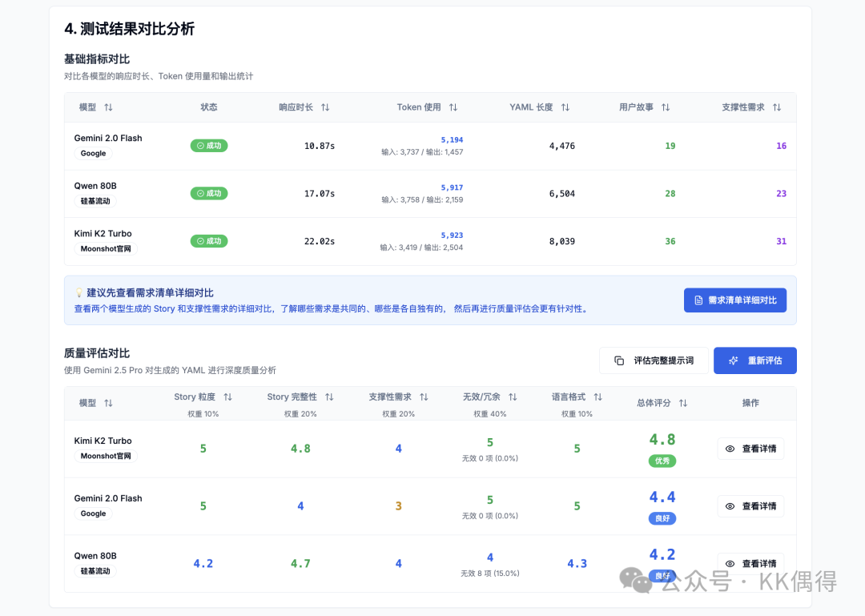865x616 pixels.
Task: Open 查看详情 in Qwen 80B row
Action: tap(750, 563)
